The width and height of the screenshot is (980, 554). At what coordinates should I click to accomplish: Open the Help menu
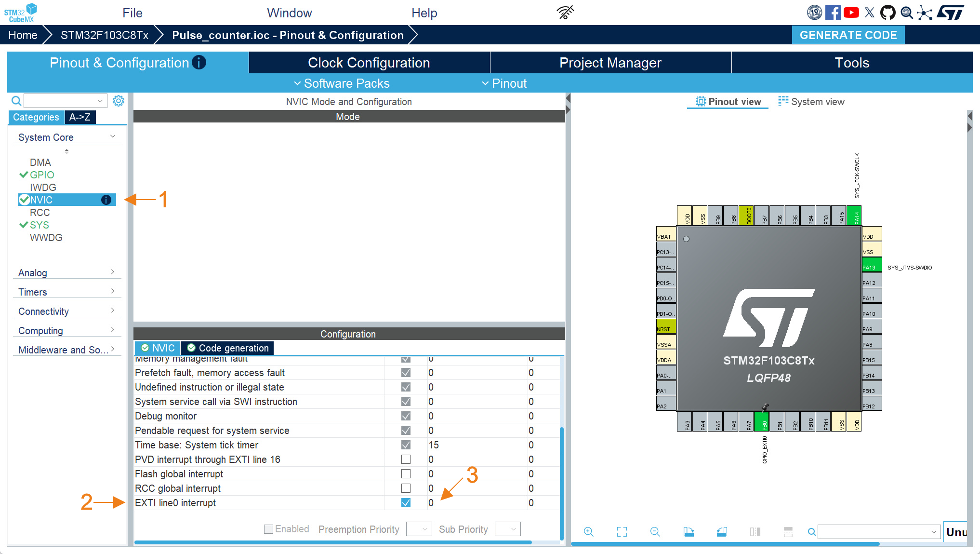click(424, 13)
